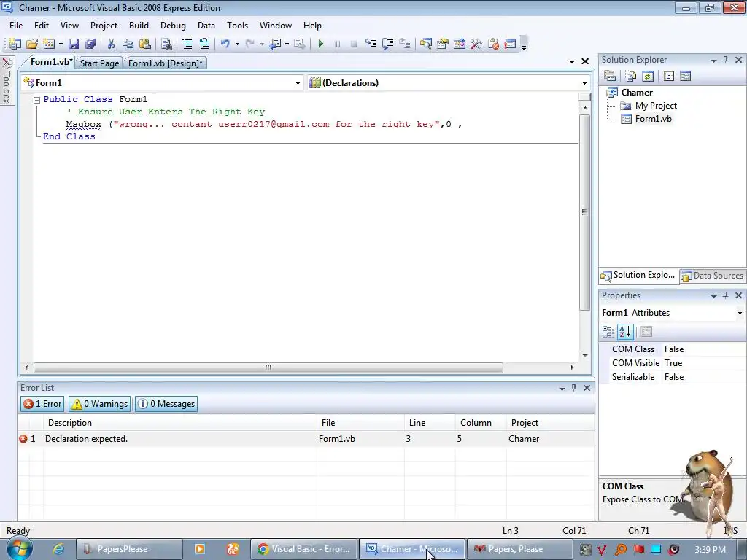Select My Project in Solution Explorer
Viewport: 747px width, 560px height.
pos(656,106)
